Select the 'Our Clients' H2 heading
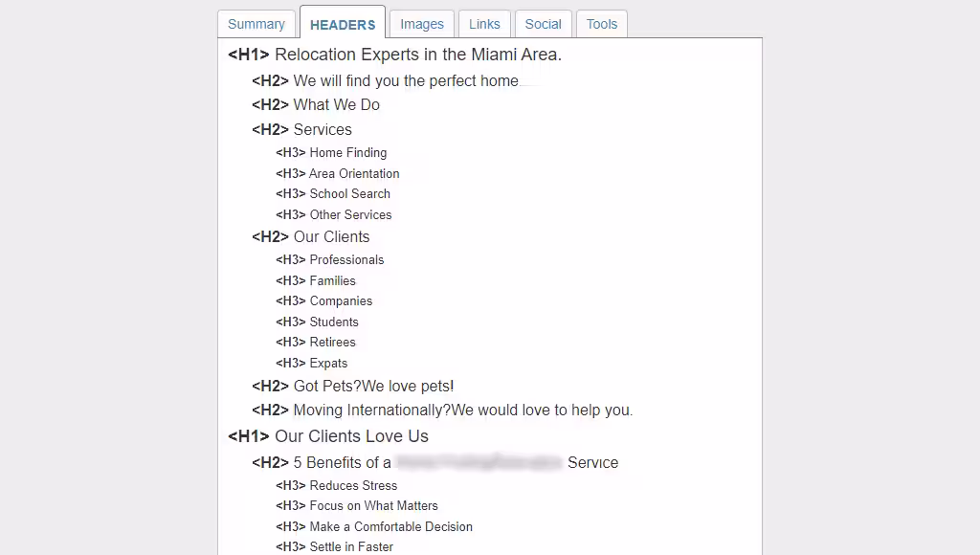Screen dimensions: 980x555 (331, 236)
